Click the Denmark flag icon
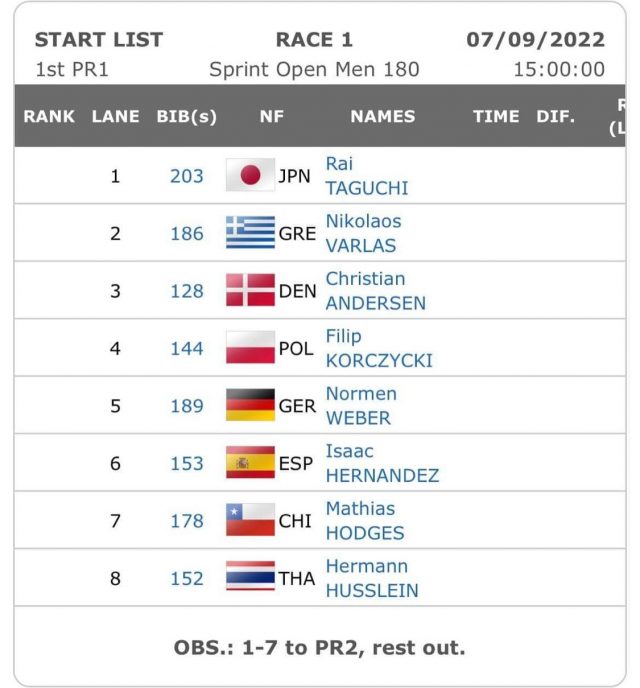The width and height of the screenshot is (640, 688). tap(250, 290)
